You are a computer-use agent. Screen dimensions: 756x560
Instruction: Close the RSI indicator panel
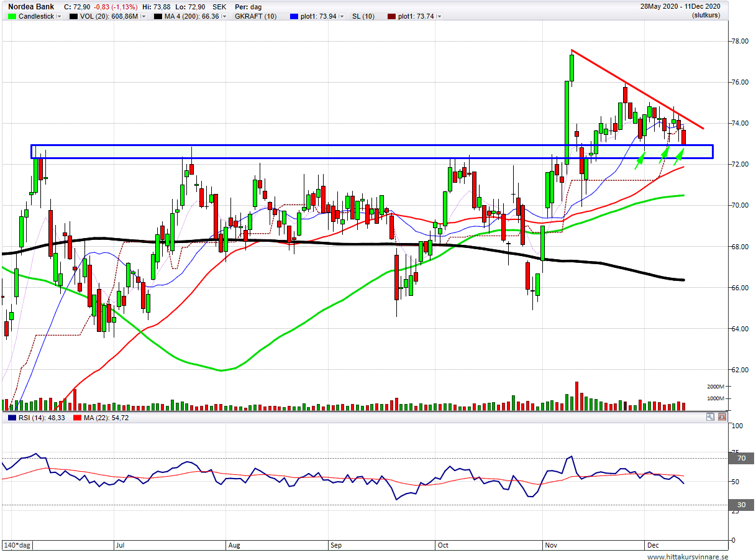[722, 417]
